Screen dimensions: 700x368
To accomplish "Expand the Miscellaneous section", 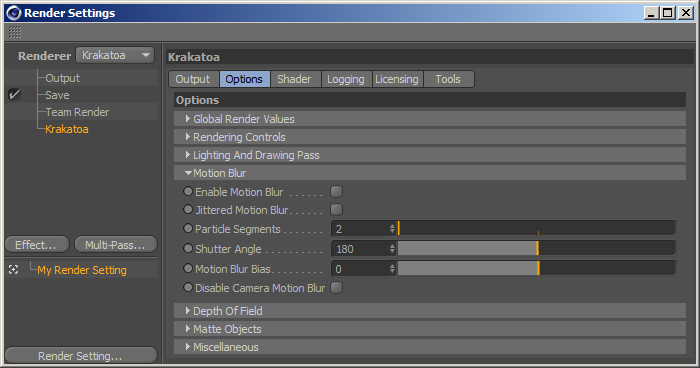I will 429,347.
